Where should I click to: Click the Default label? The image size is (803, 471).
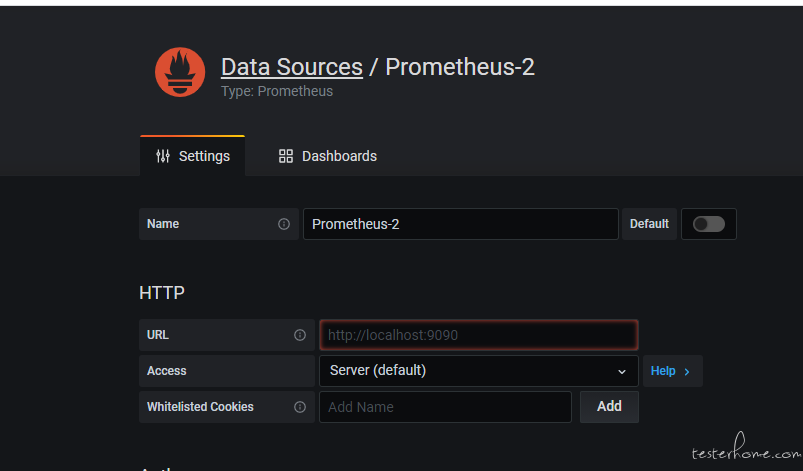(649, 224)
